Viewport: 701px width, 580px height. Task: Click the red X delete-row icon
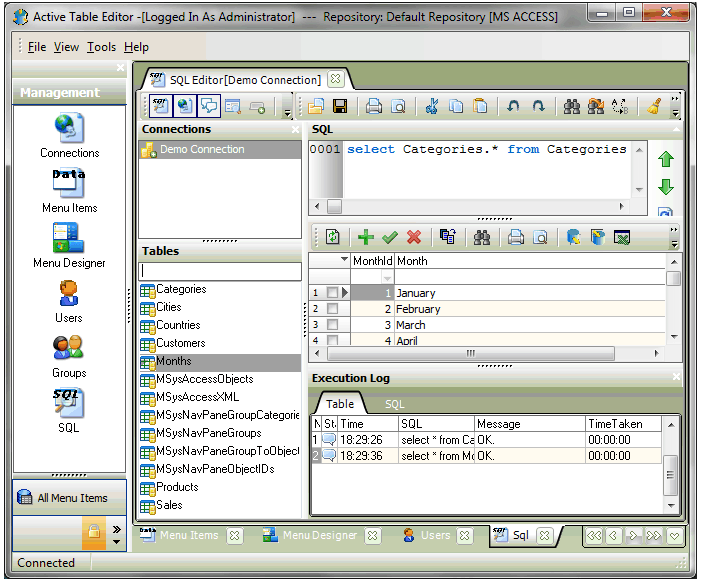coord(413,237)
